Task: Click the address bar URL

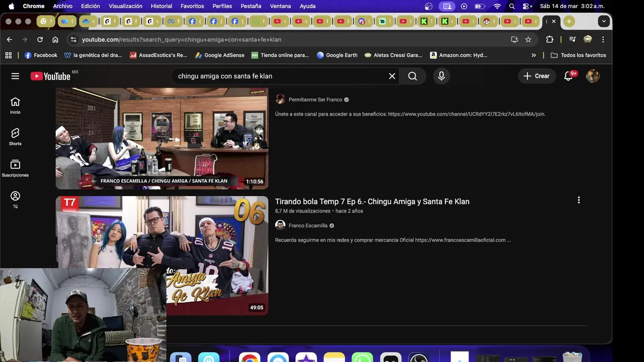Action: (182, 39)
